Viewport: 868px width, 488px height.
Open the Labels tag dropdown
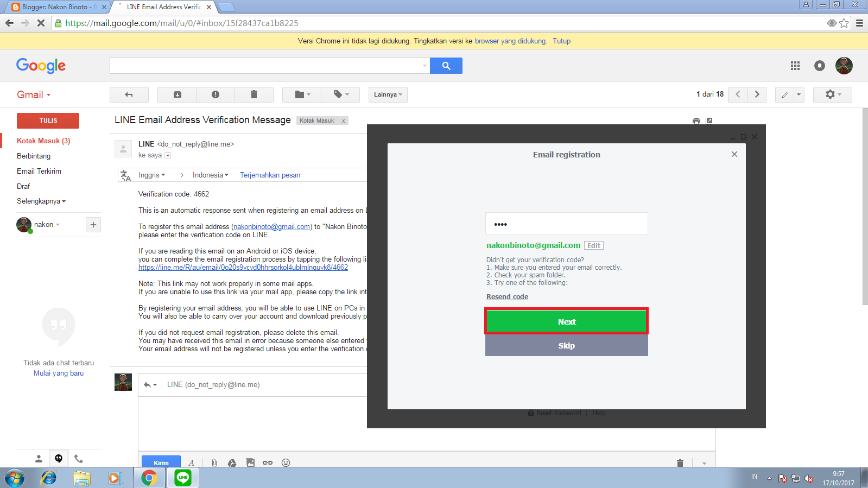pyautogui.click(x=340, y=94)
